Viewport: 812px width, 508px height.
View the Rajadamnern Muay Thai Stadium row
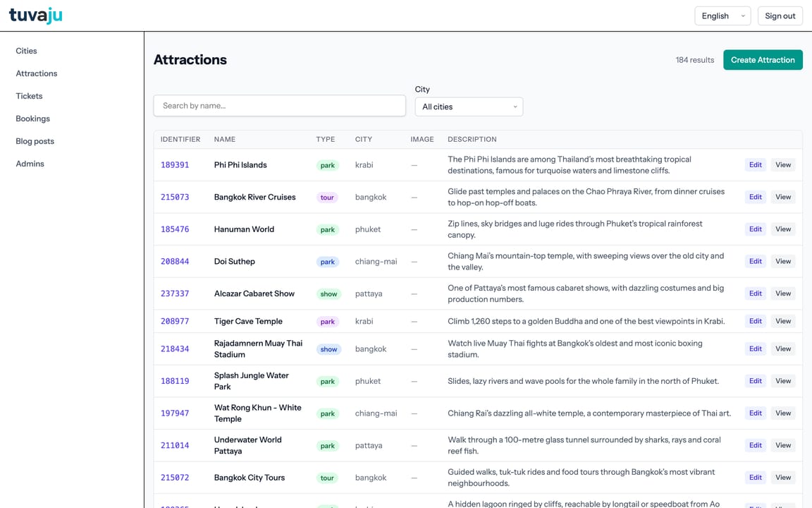coord(783,349)
